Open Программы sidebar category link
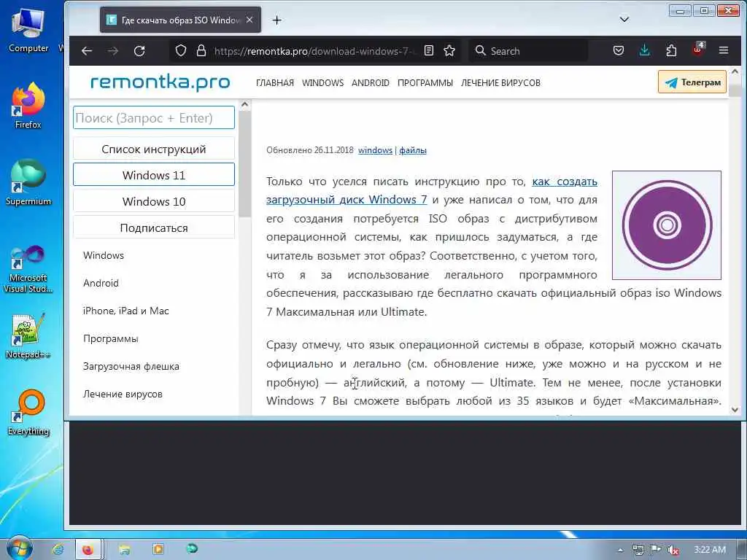747x560 pixels. [111, 338]
